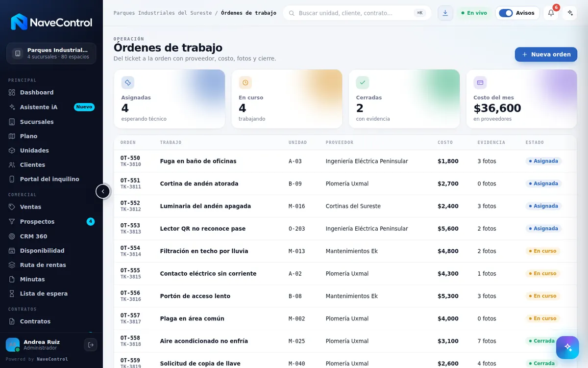Image resolution: width=588 pixels, height=368 pixels.
Task: Click Plaga en área común job
Action: click(x=192, y=318)
